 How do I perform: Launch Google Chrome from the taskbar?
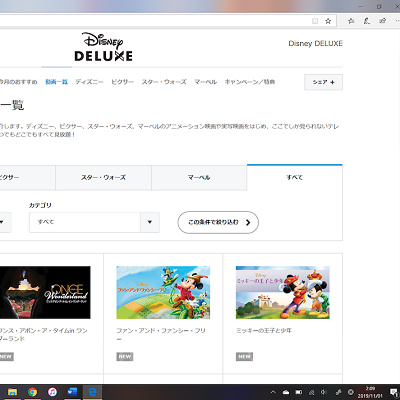(x=32, y=392)
